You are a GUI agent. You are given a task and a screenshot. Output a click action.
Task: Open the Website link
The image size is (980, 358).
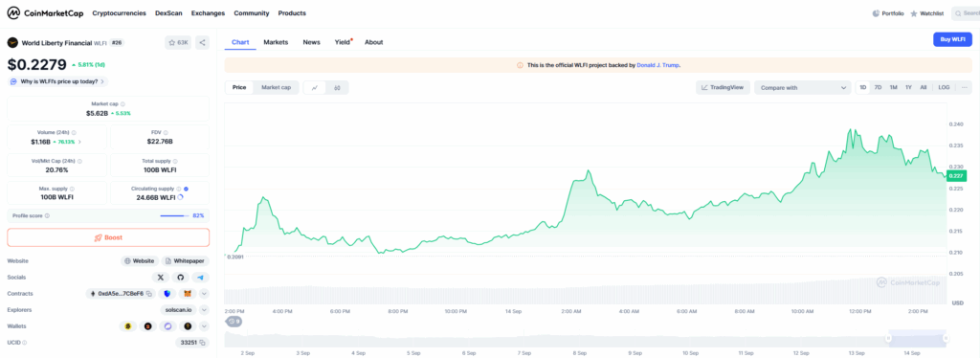pyautogui.click(x=140, y=260)
